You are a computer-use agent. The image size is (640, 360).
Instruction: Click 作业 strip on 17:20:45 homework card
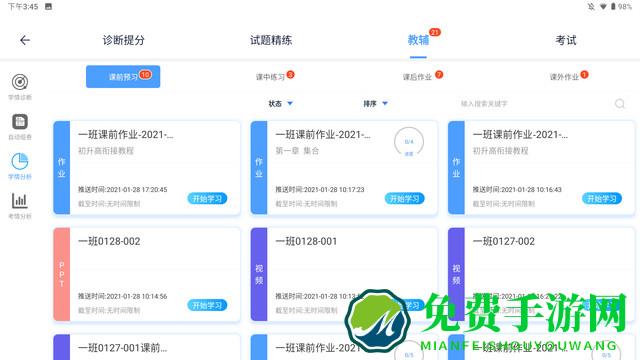click(62, 167)
